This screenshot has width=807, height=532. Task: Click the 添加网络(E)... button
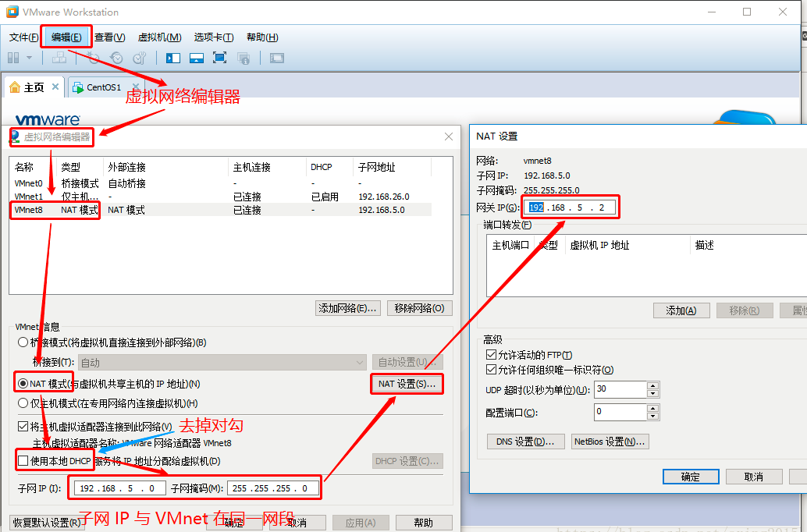(x=348, y=308)
